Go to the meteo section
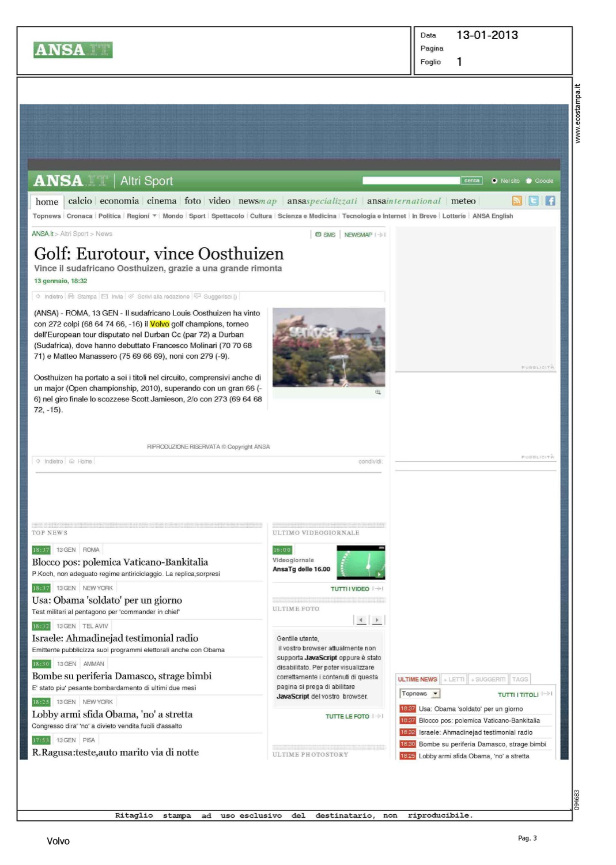Screen dimensions: 616x865 click(x=463, y=201)
